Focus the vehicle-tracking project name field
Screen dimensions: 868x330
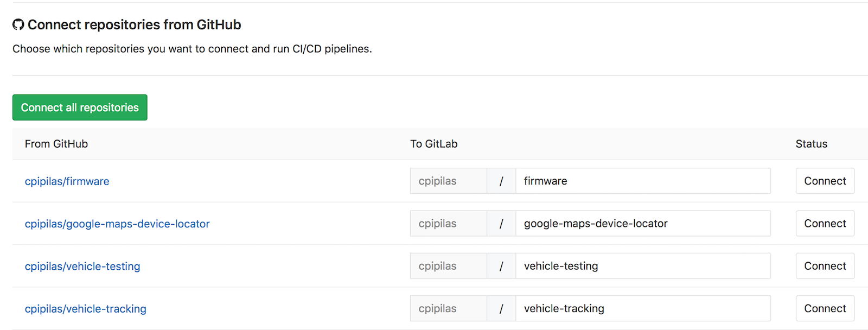click(643, 308)
